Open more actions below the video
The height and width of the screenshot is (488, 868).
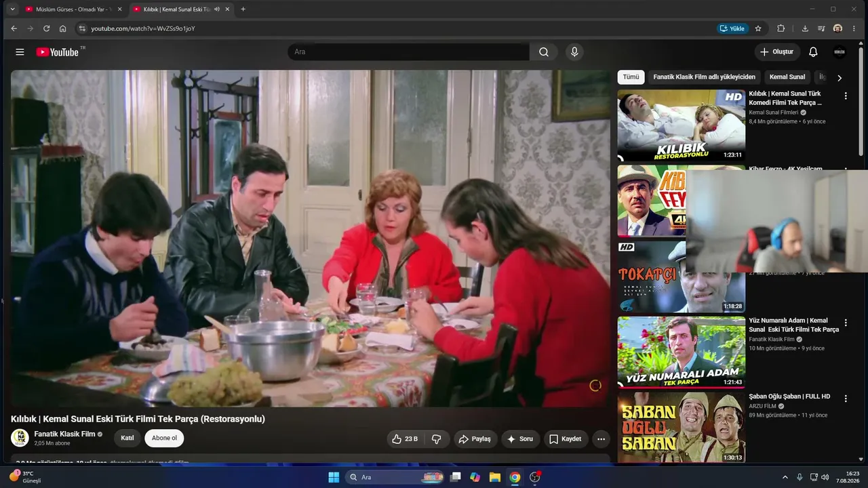tap(601, 439)
